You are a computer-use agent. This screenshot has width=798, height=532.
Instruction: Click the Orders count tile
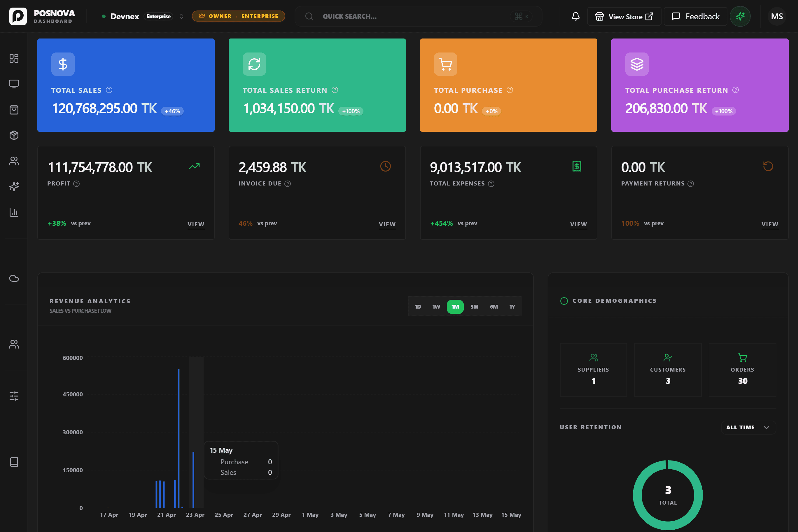(742, 370)
